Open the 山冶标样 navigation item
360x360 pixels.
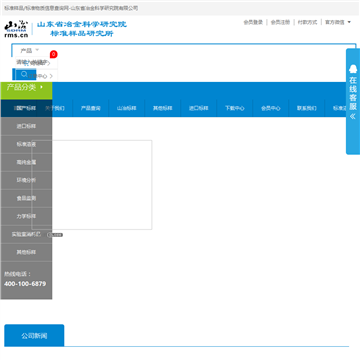[x=127, y=108]
